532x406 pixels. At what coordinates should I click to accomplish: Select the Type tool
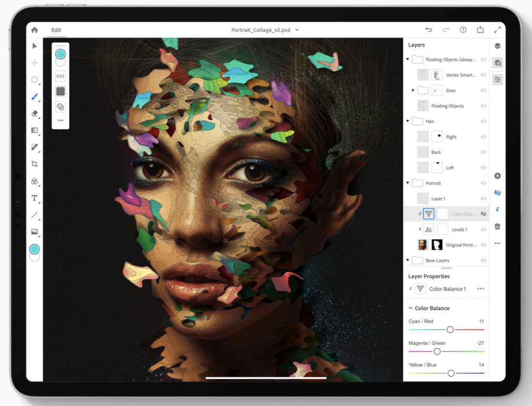(34, 198)
